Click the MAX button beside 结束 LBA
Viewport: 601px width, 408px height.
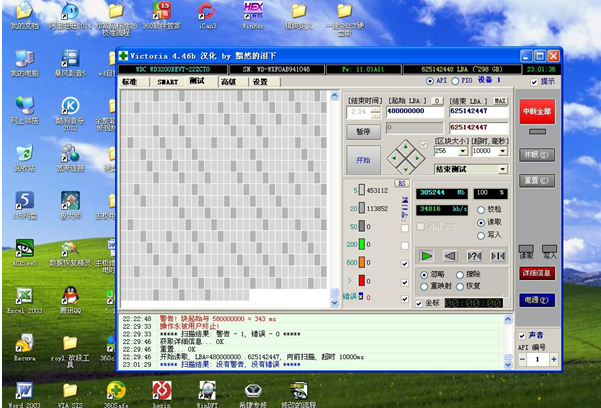(x=500, y=101)
